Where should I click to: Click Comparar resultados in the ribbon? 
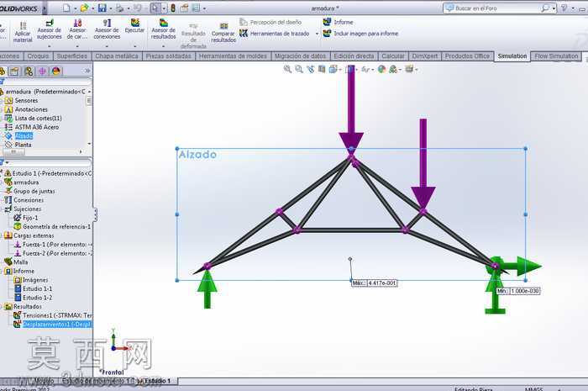[223, 32]
